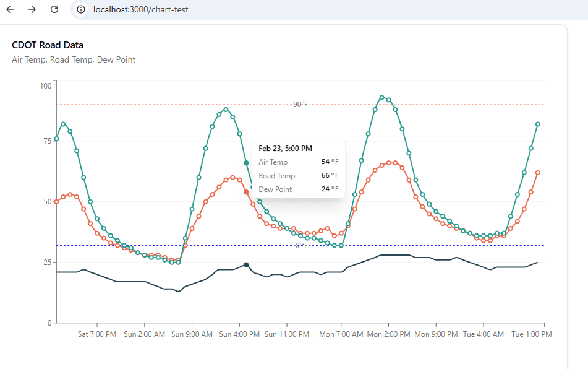The width and height of the screenshot is (588, 369).
Task: Reload the chart-test page
Action: coord(54,9)
